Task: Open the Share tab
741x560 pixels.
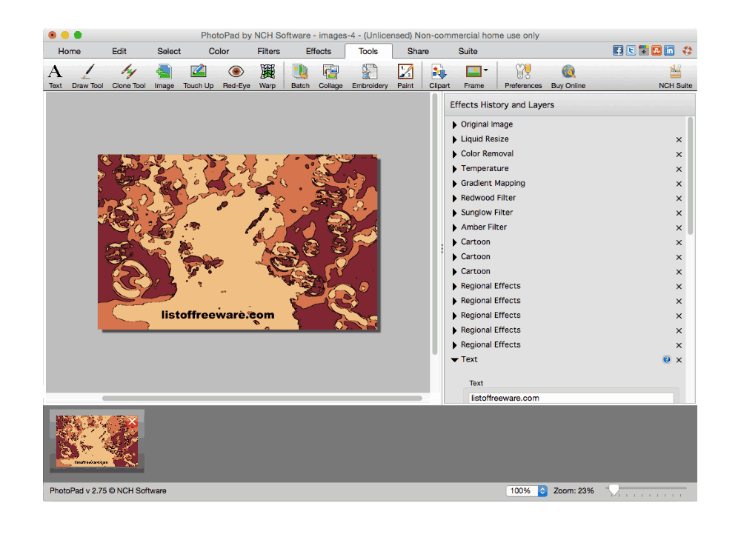Action: click(418, 51)
